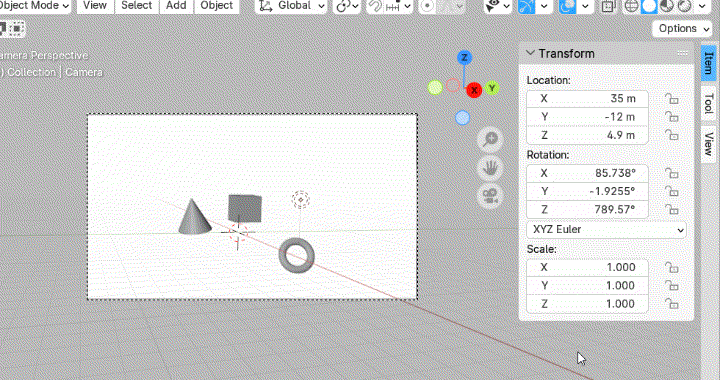Click the zoom magnifier viewport icon
Screen dimensions: 720x380
click(490, 140)
